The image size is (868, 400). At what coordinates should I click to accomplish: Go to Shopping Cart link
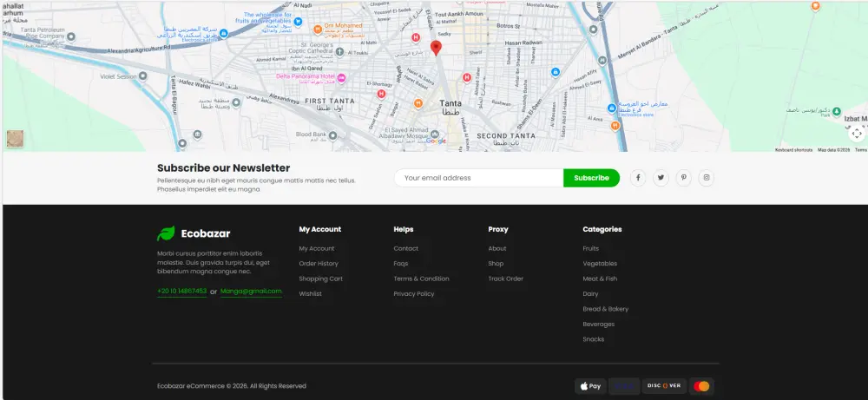320,279
